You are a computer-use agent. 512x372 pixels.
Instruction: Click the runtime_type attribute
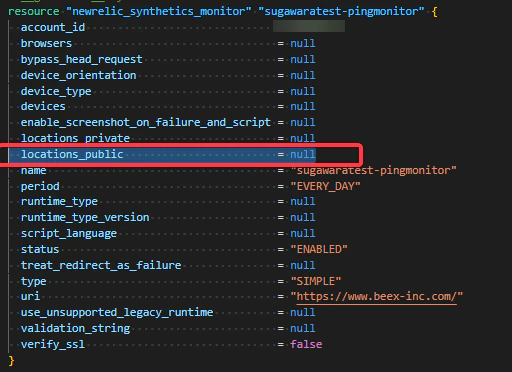[x=59, y=201]
